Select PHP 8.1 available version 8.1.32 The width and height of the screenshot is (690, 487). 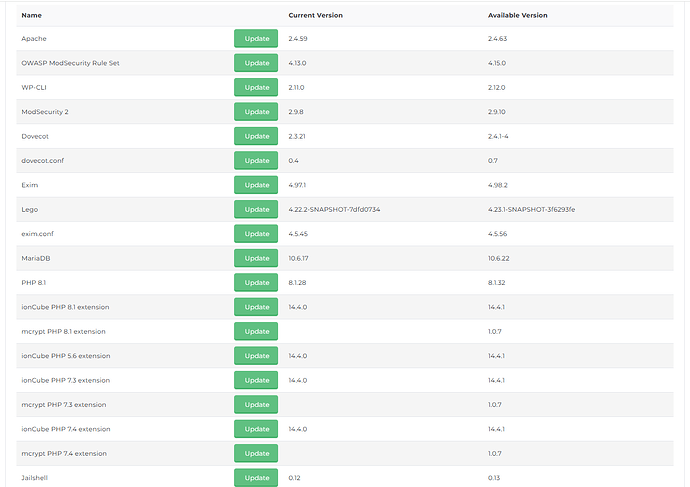tap(496, 282)
